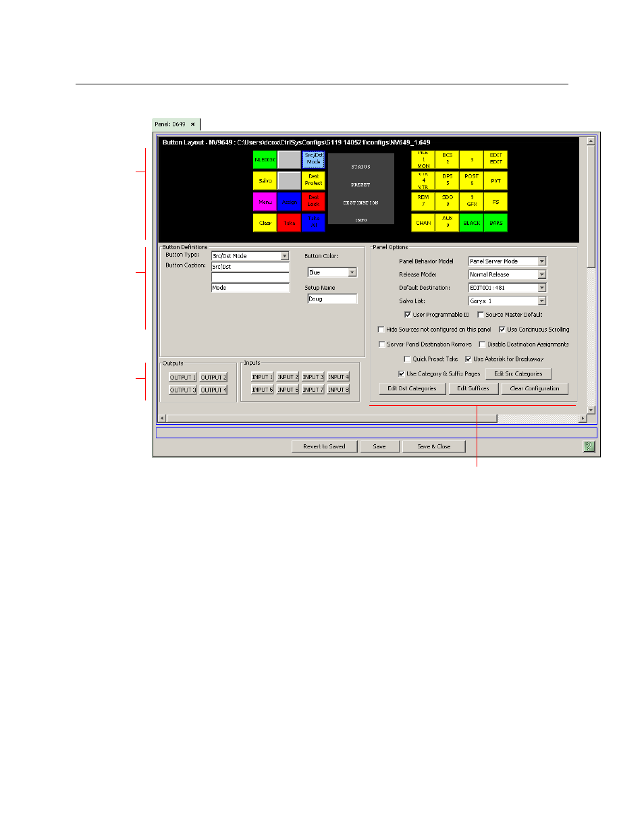Image resolution: width=644 pixels, height=834 pixels.
Task: Select the gray blank button beside NLE003K
Action: tap(289, 159)
